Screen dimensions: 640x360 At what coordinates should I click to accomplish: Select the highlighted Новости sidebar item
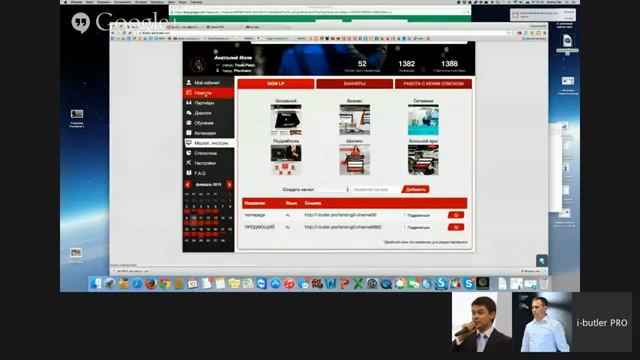click(208, 93)
